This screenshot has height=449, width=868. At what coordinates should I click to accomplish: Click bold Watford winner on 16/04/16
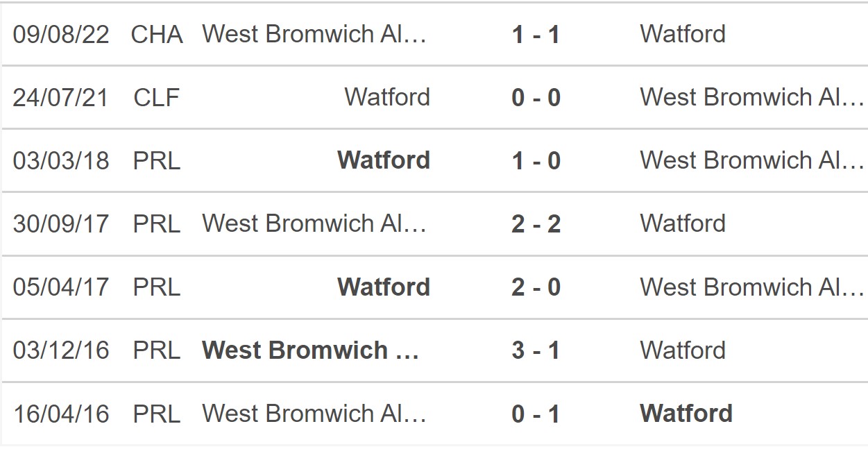pos(686,414)
